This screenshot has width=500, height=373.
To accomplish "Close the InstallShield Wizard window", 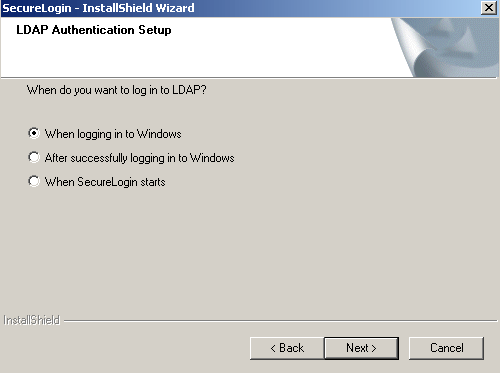I will pos(489,7).
